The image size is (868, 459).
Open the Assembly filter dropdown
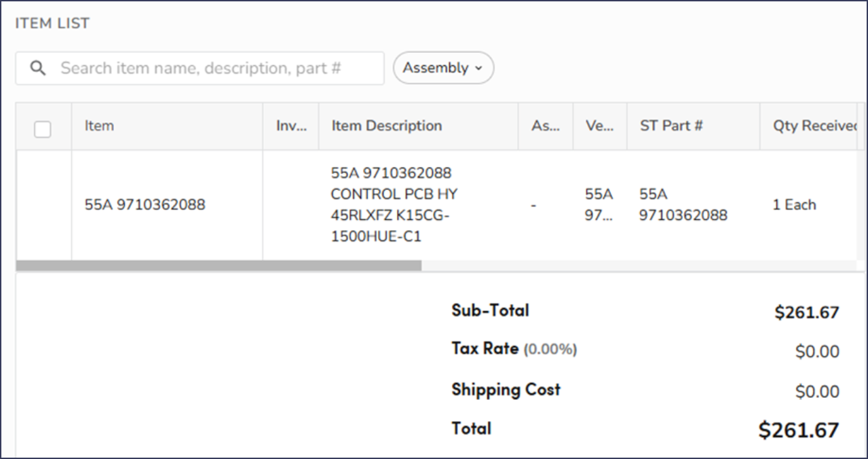[x=443, y=68]
